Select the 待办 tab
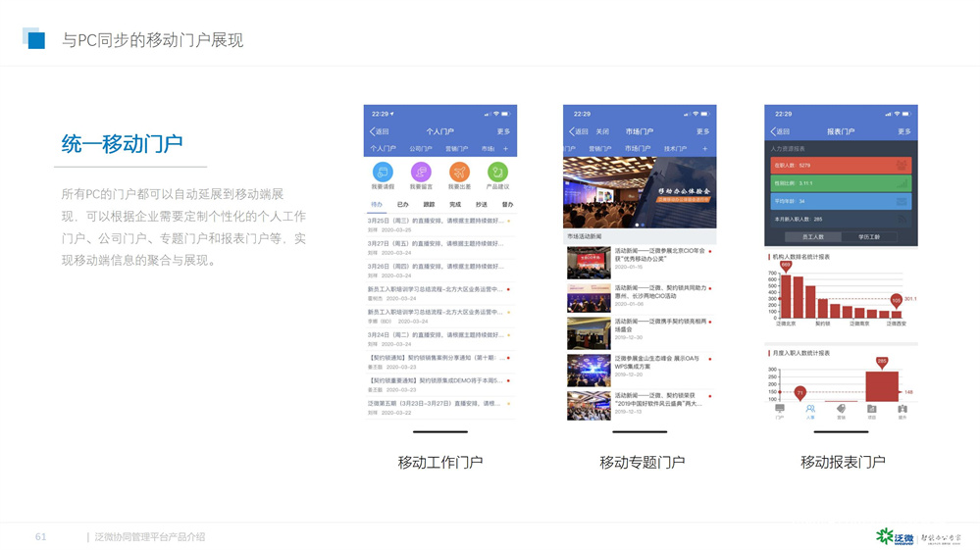The image size is (980, 550). tap(377, 205)
